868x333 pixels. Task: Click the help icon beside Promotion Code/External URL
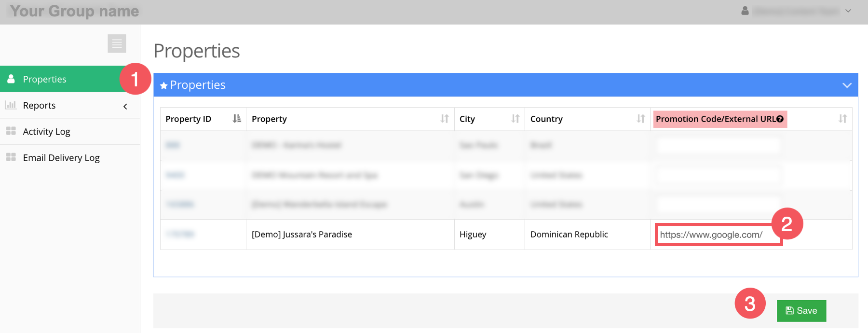point(780,119)
